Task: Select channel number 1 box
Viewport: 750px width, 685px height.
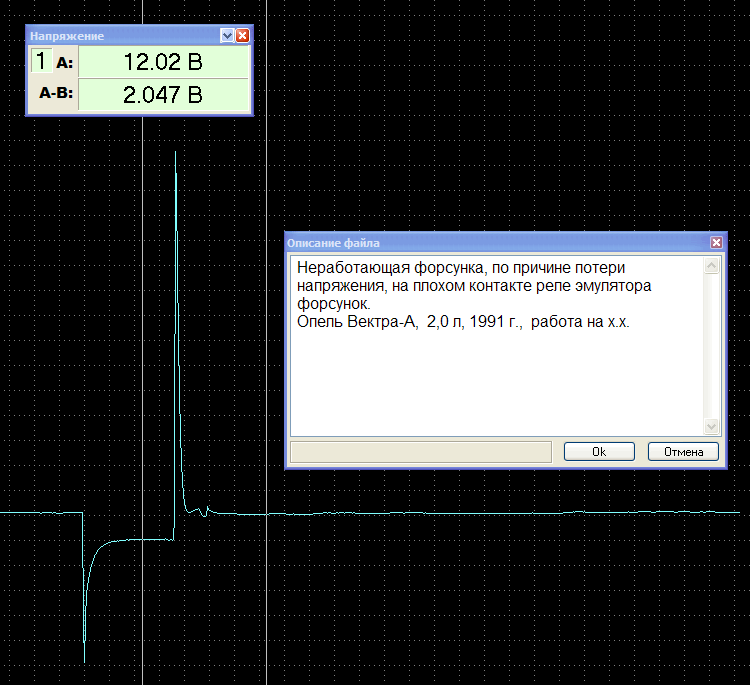Action: pyautogui.click(x=41, y=61)
